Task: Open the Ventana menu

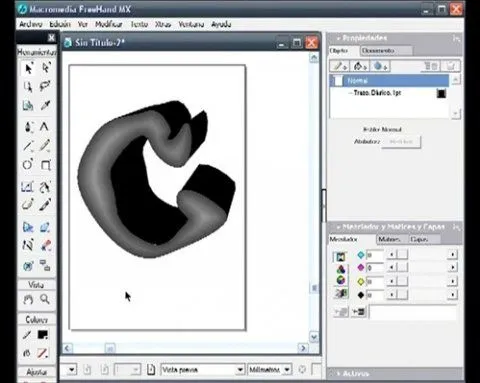Action: coord(191,24)
